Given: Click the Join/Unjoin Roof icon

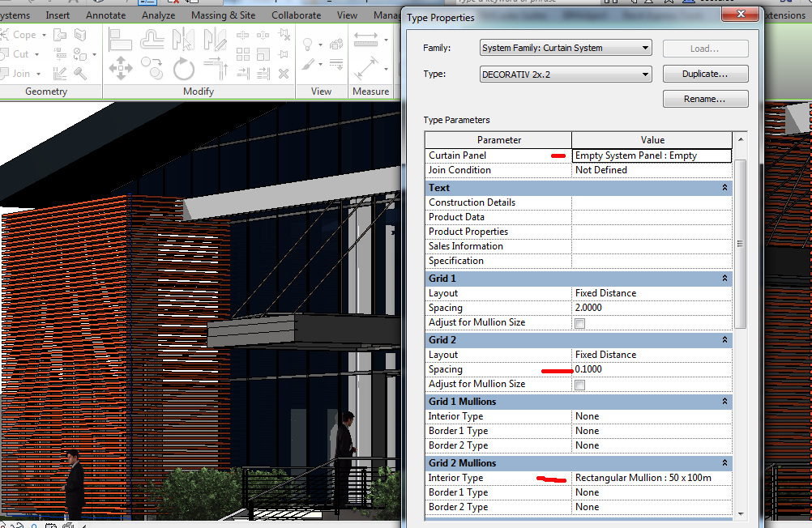Looking at the screenshot, I should pos(60,35).
